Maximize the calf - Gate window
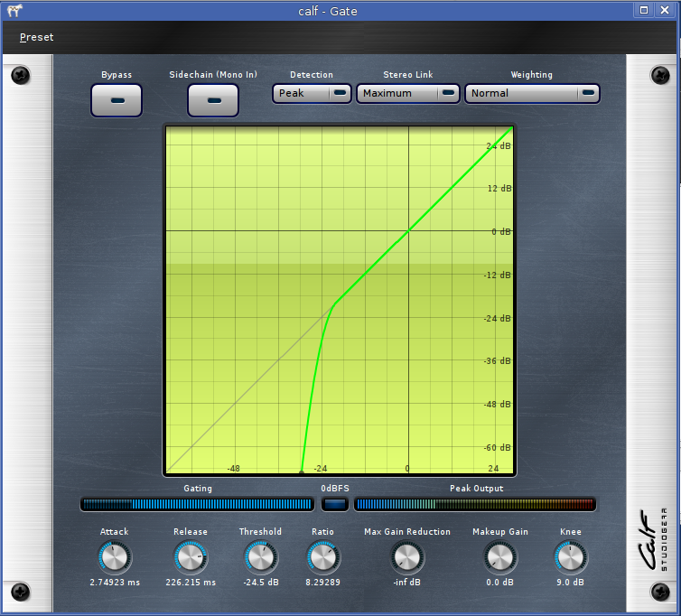 tap(644, 10)
